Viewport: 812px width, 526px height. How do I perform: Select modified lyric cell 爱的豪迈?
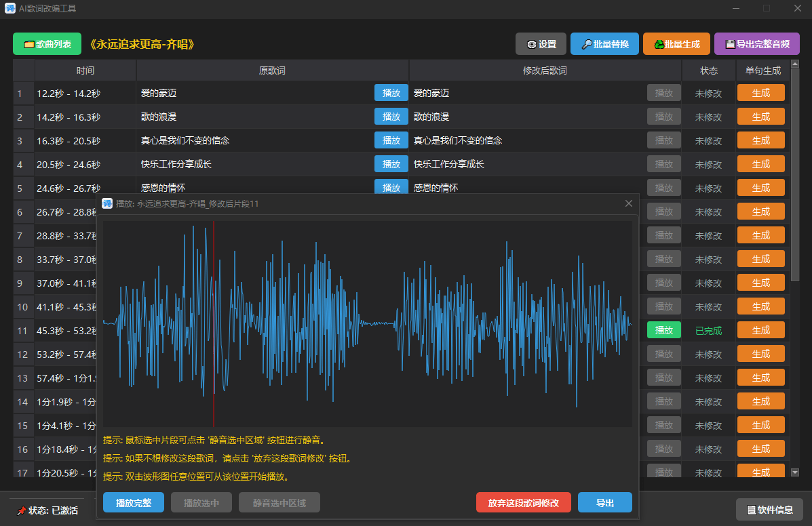point(527,93)
